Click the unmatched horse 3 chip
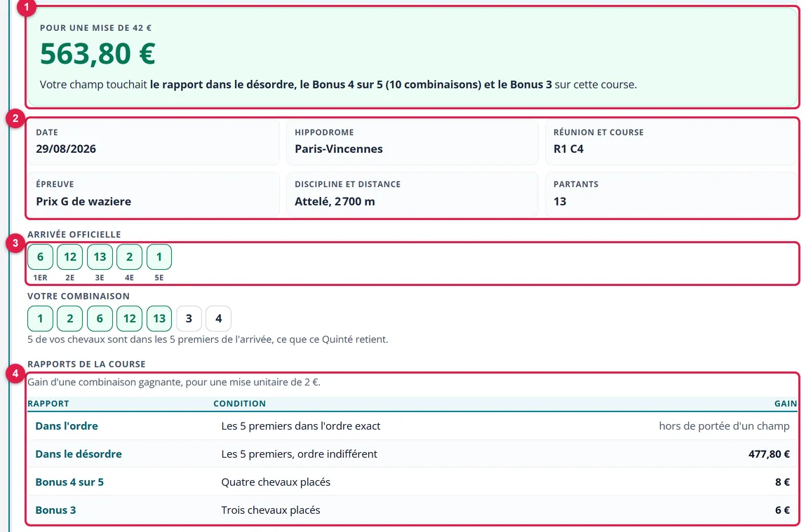This screenshot has width=806, height=532. 189,318
